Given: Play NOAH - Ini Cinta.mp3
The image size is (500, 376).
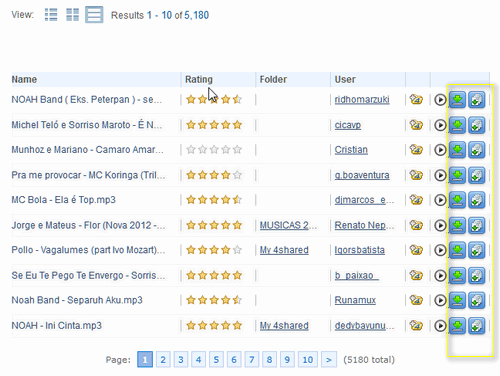Looking at the screenshot, I should point(440,326).
